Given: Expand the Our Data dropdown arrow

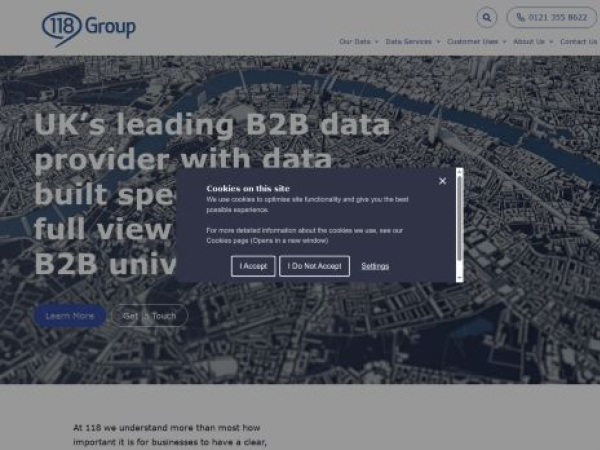Looking at the screenshot, I should point(377,42).
